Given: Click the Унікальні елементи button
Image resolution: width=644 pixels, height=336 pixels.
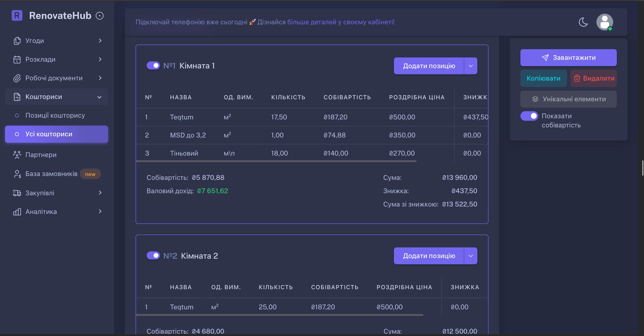Looking at the screenshot, I should [569, 99].
